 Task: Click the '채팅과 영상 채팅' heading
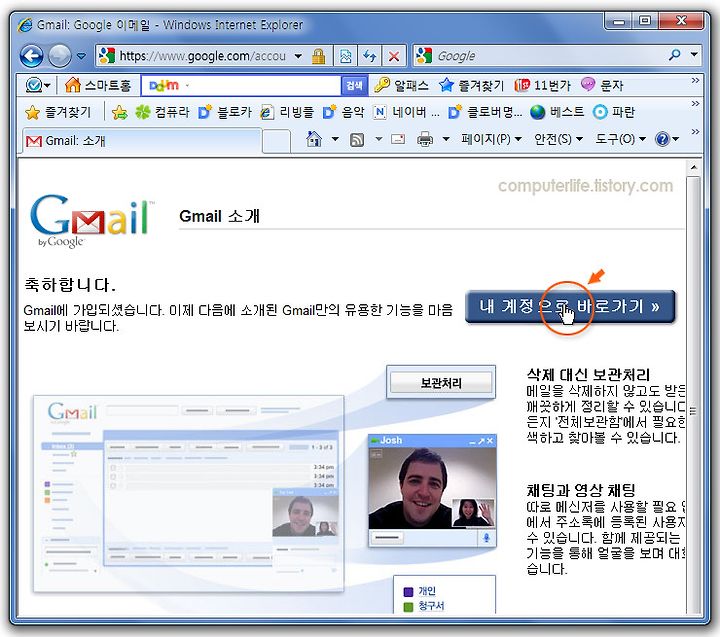(x=581, y=490)
